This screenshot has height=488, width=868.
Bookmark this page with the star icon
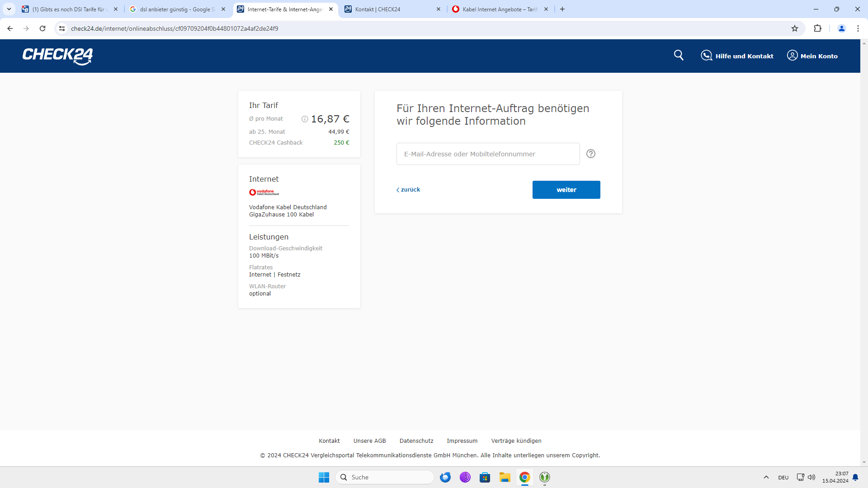click(x=795, y=28)
